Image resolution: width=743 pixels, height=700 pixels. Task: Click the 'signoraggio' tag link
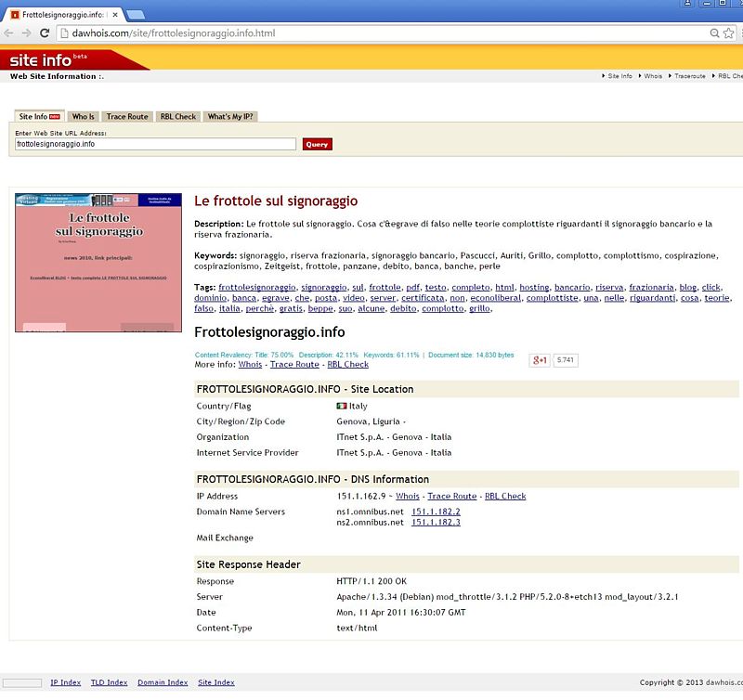(323, 288)
